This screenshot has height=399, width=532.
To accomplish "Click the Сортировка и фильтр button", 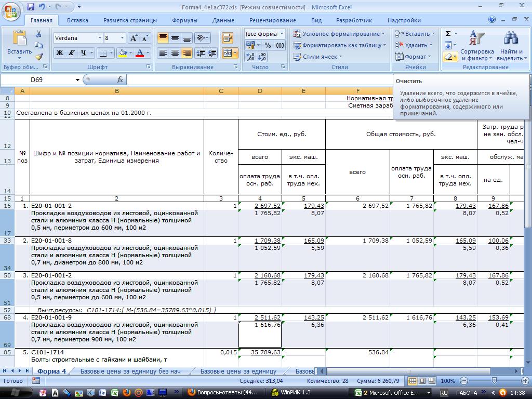I will (x=477, y=46).
